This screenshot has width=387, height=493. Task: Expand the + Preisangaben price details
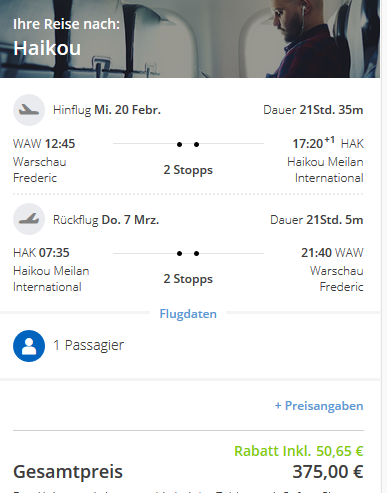pos(319,406)
